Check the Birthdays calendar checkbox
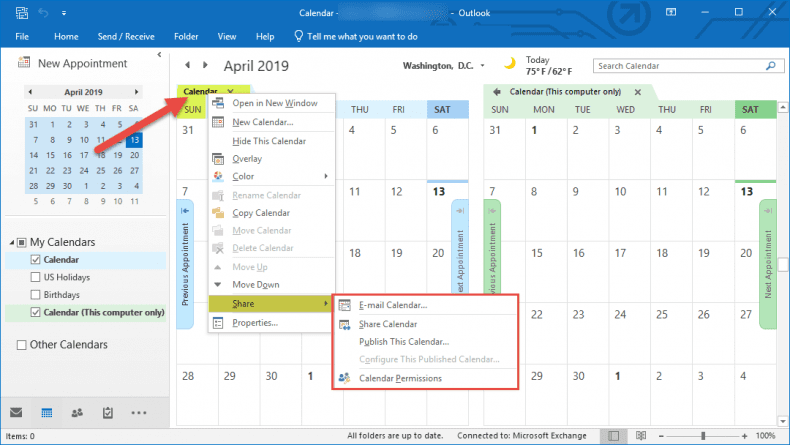Viewport: 790px width, 445px height. point(37,295)
